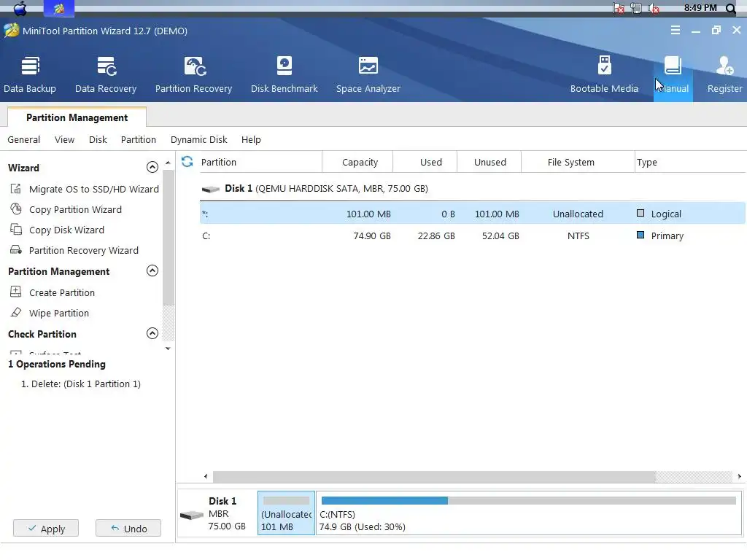Click the Migrate OS to SSD/HD Wizard icon

tap(16, 189)
